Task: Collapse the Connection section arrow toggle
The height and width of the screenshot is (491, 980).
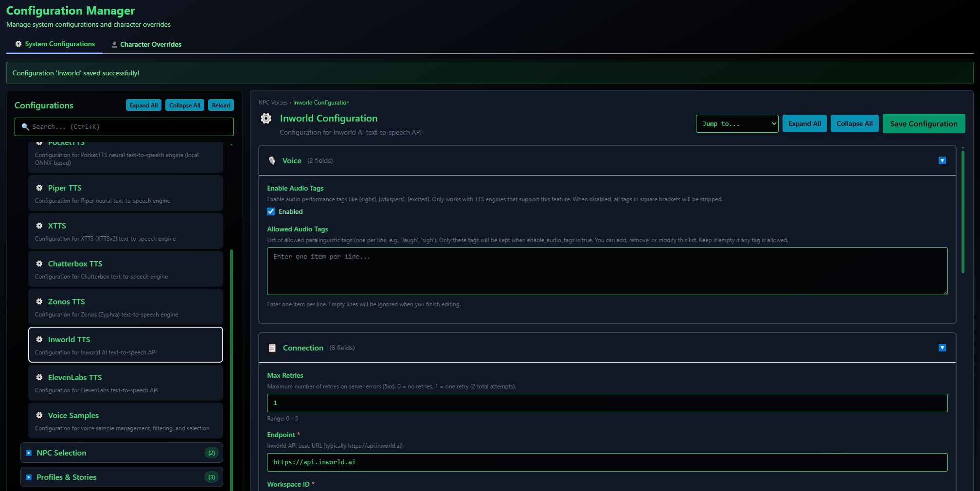Action: tap(942, 348)
